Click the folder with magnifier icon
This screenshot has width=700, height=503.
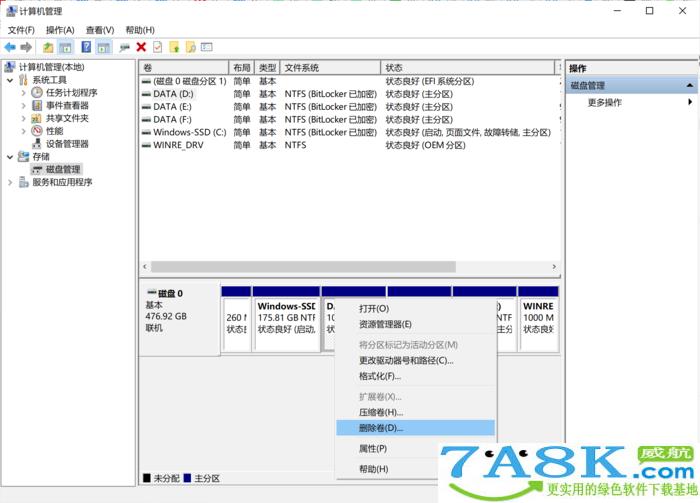pos(191,47)
